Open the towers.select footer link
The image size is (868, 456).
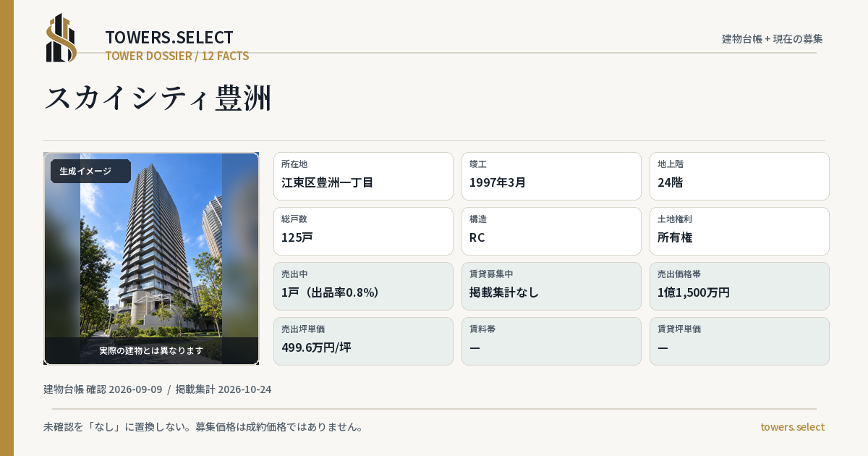pyautogui.click(x=792, y=427)
